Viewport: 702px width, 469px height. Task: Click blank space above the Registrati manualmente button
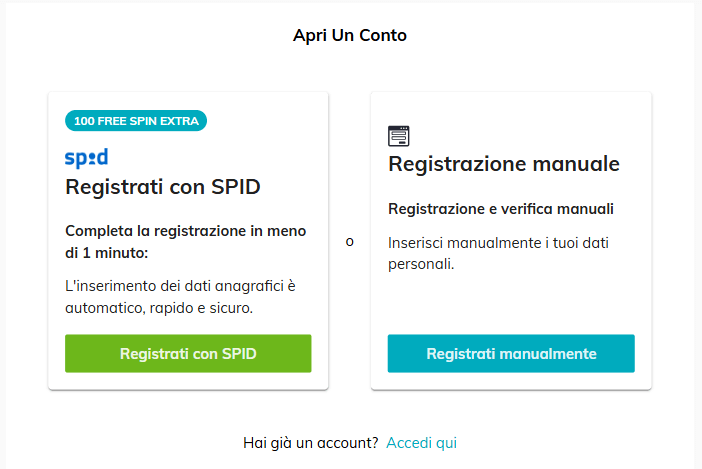tap(511, 304)
